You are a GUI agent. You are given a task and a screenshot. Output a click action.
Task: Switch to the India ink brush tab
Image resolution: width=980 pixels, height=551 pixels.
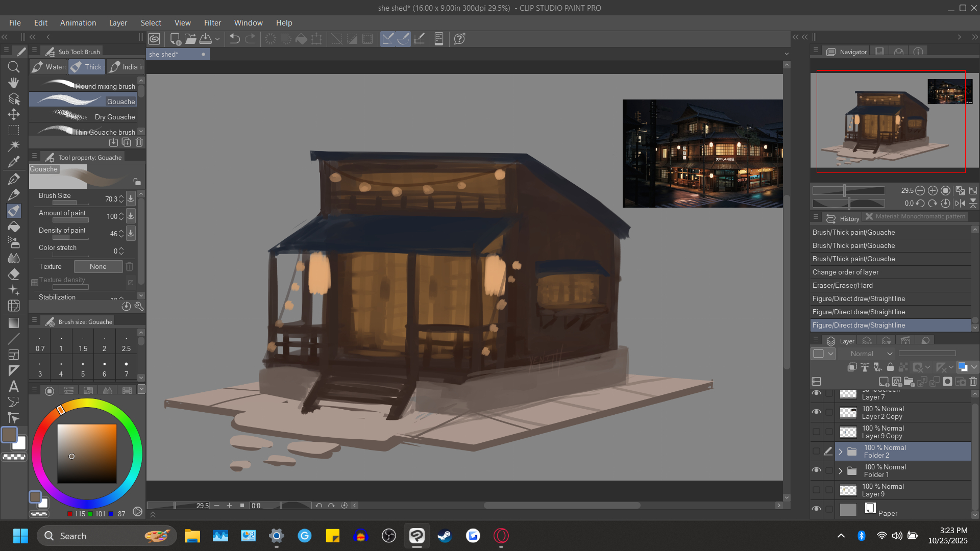126,67
